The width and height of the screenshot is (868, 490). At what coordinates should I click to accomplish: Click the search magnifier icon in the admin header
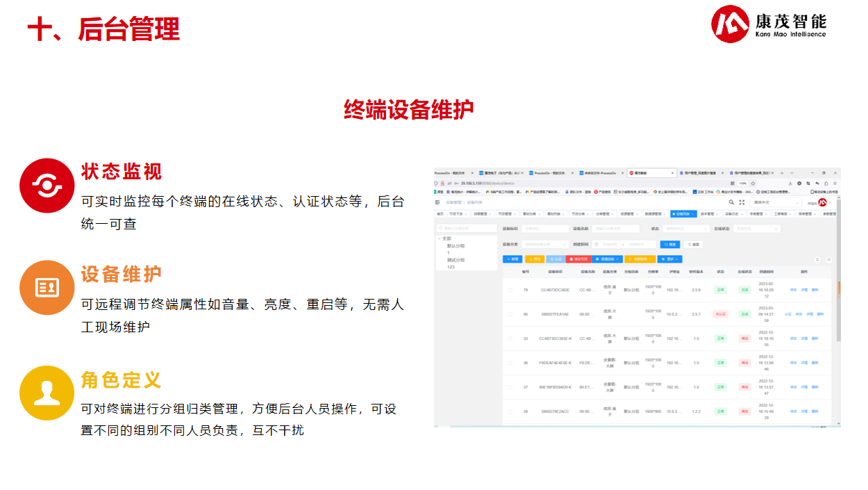point(731,202)
